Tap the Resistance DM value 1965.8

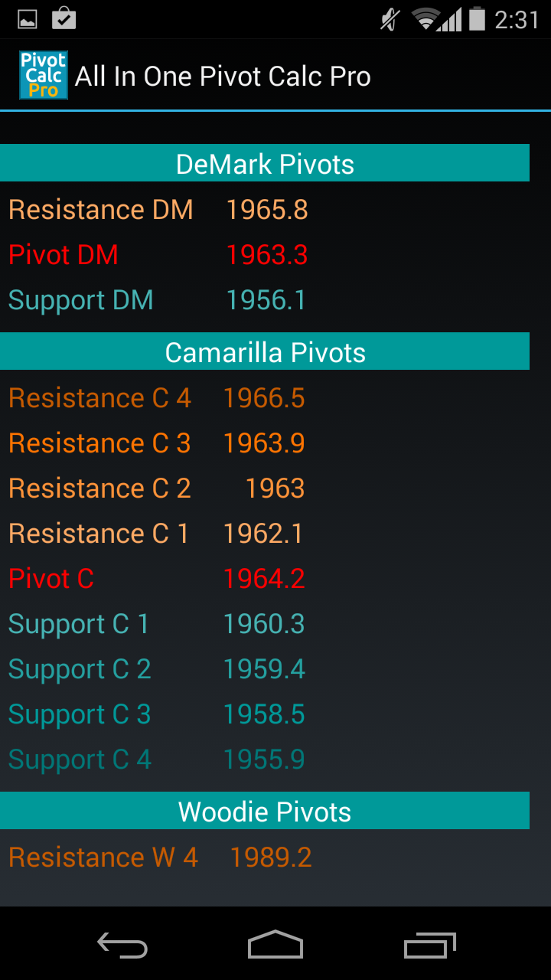[267, 210]
